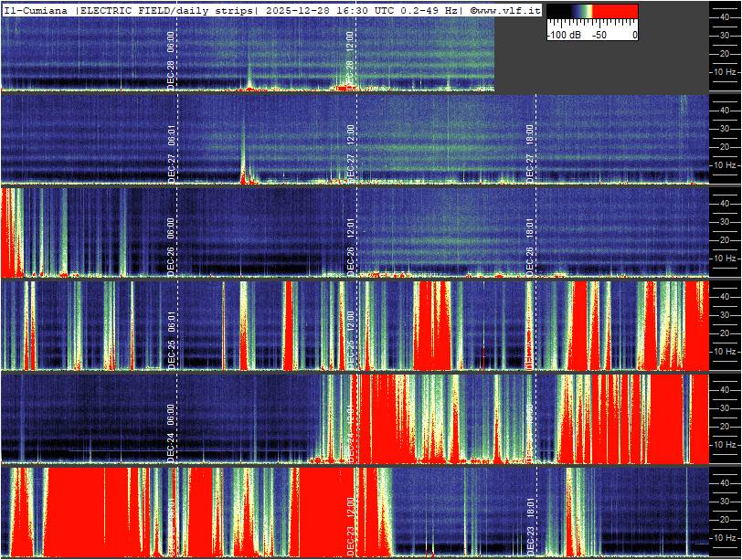Click the -100 dB legend label
742x560 pixels.
[x=562, y=35]
